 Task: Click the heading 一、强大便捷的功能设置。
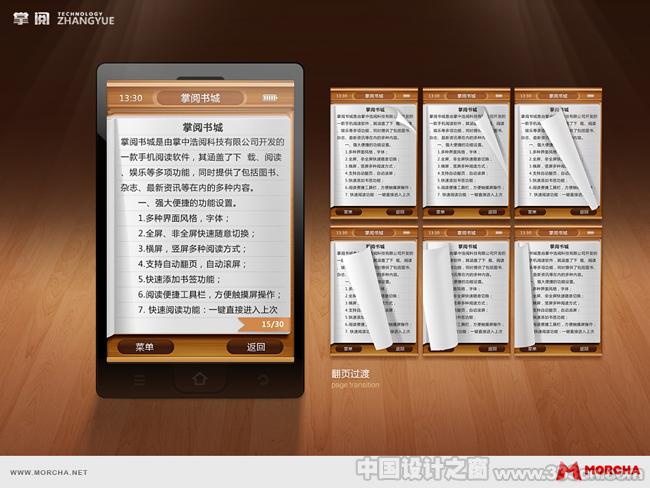(189, 203)
